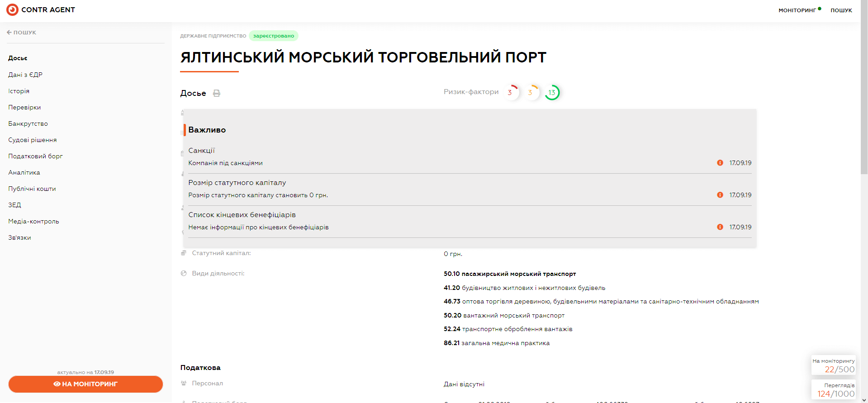Click the актуально на 17.09.19 note
The height and width of the screenshot is (403, 868).
click(85, 372)
